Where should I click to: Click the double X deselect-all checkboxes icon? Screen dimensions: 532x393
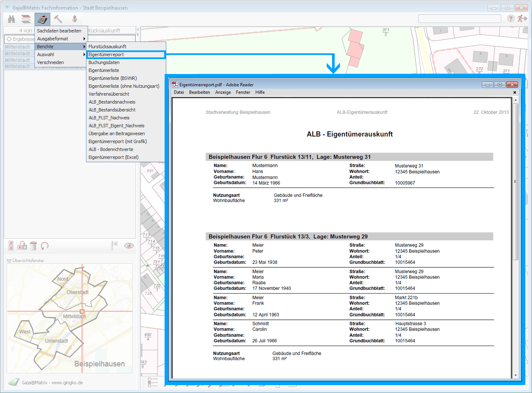[x=11, y=246]
